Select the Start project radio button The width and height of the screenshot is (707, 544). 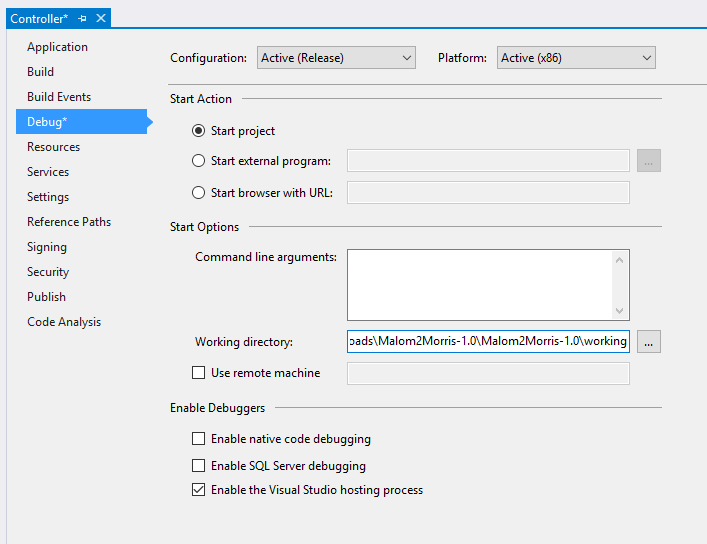pos(198,131)
